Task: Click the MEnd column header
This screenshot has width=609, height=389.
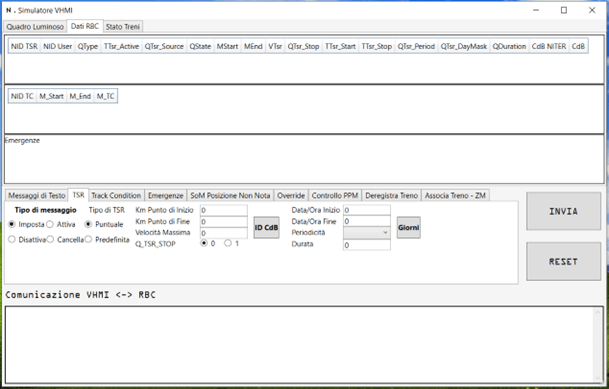Action: tap(253, 46)
